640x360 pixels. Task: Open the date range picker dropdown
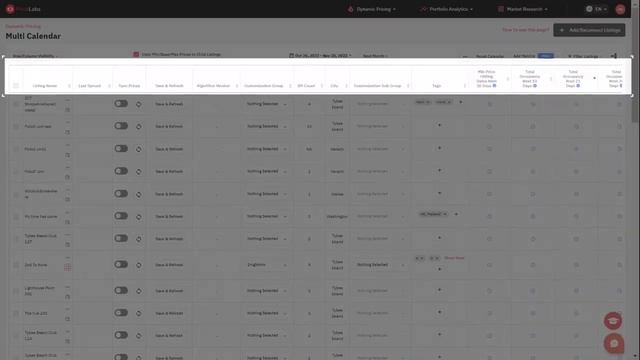[x=320, y=56]
